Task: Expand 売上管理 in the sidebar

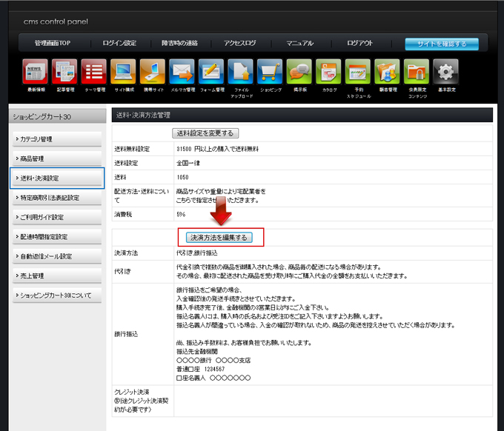Action: tap(57, 276)
